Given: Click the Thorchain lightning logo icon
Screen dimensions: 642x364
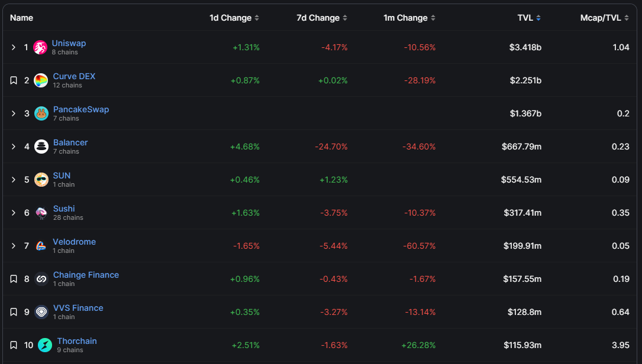Looking at the screenshot, I should 45,345.
